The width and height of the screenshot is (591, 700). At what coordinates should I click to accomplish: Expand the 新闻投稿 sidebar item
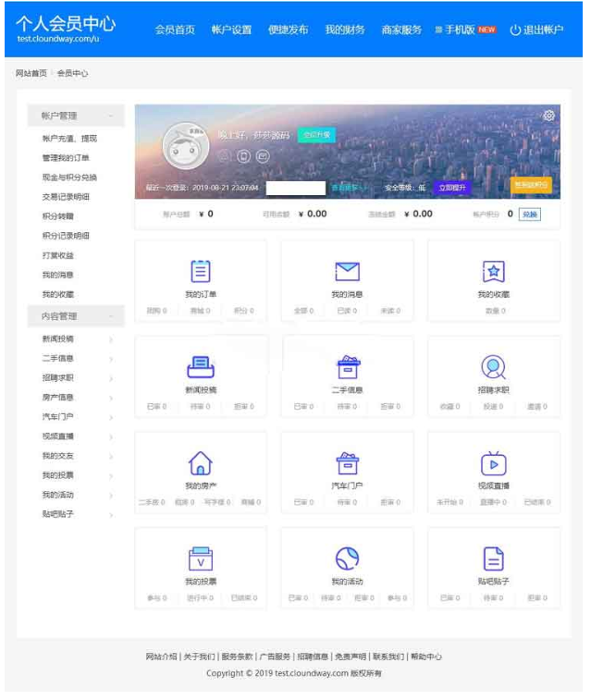[111, 339]
